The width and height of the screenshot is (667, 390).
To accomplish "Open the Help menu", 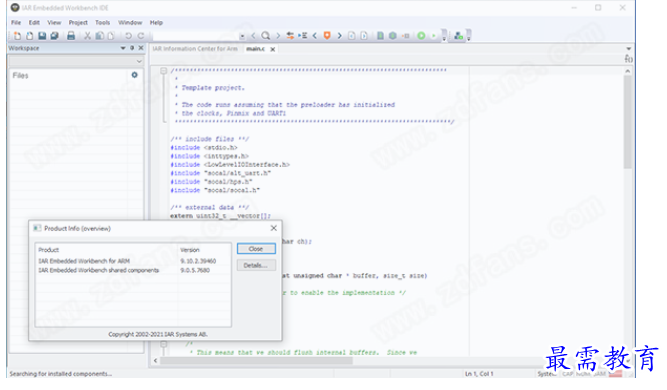I will point(156,23).
